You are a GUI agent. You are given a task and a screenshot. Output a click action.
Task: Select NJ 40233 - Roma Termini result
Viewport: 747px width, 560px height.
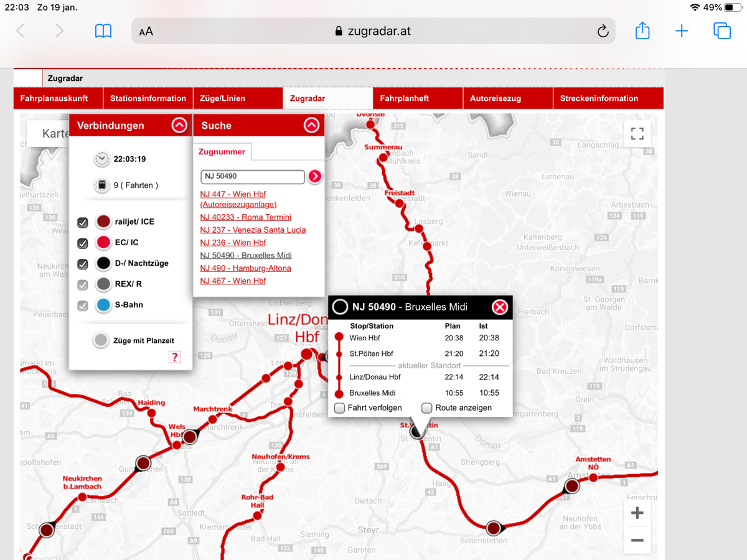pyautogui.click(x=245, y=217)
